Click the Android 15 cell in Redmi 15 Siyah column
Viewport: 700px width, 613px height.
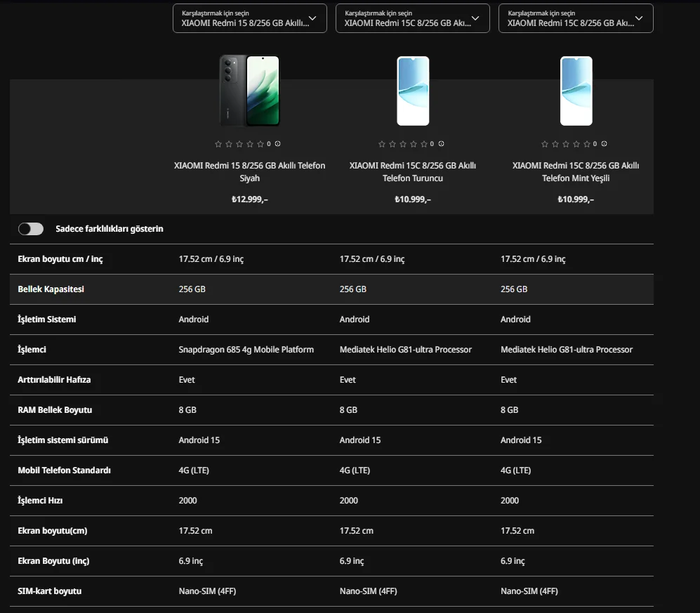click(199, 440)
